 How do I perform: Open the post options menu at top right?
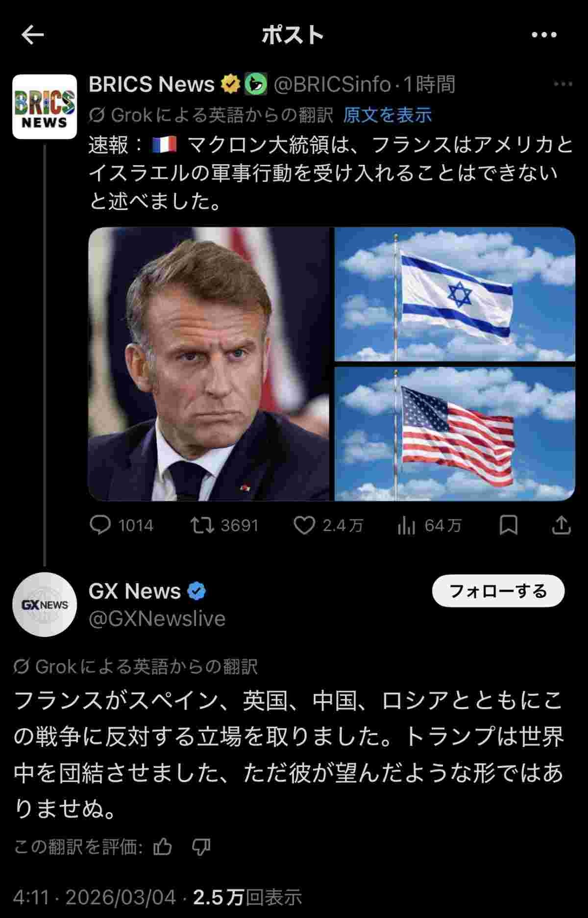[x=544, y=35]
